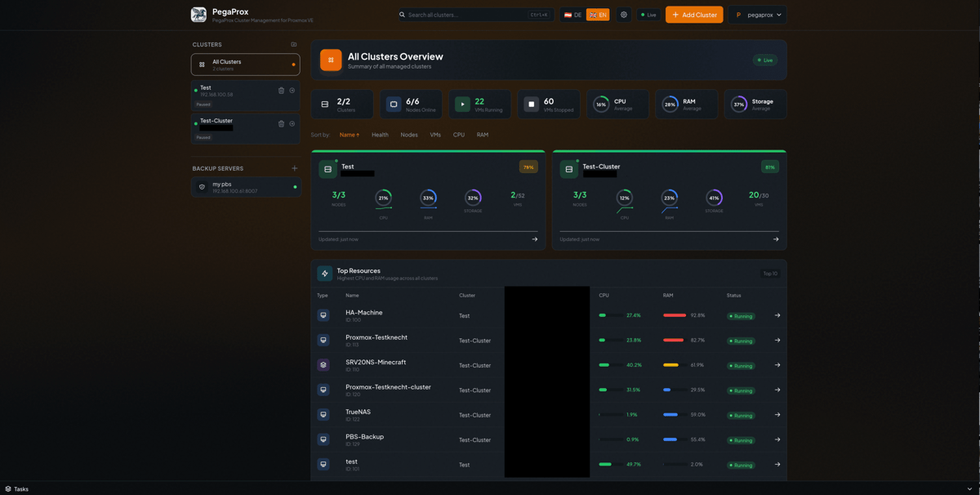Open the pegaprox user dropdown
Screen dimensions: 980x495
pos(758,15)
